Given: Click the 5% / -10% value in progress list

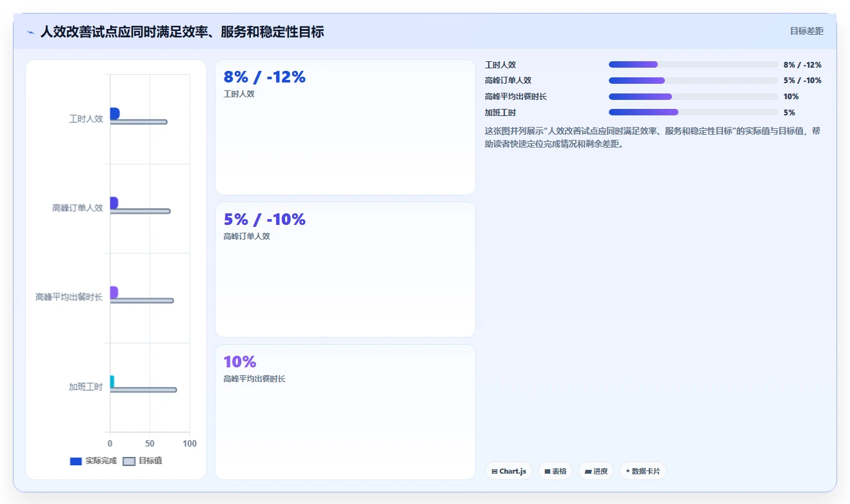Looking at the screenshot, I should [x=802, y=81].
